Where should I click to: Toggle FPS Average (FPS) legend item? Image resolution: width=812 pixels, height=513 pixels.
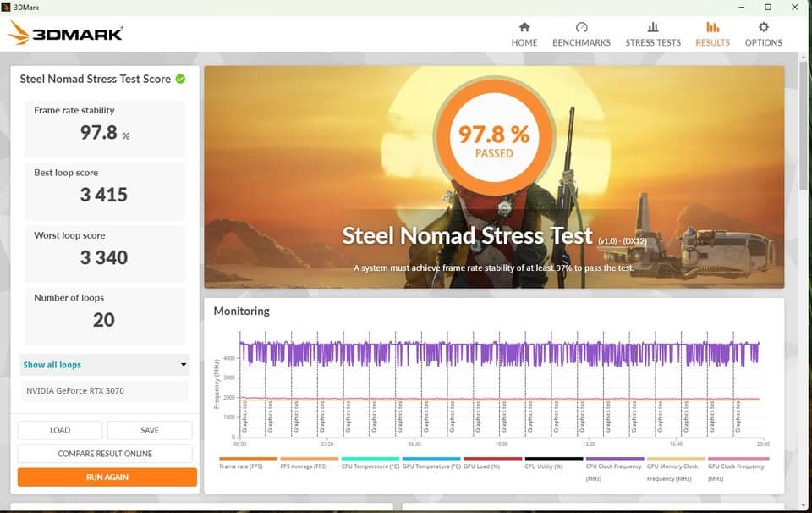pos(309,463)
